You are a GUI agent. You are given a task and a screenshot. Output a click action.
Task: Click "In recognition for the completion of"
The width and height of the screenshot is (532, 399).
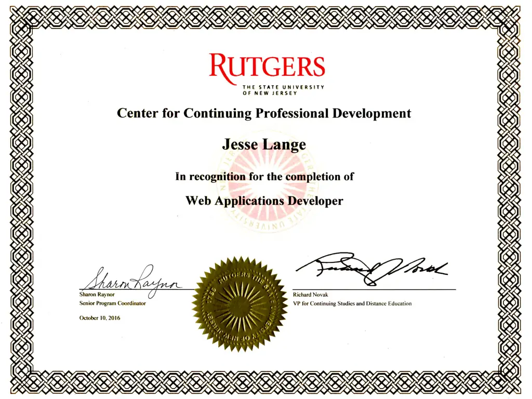click(264, 177)
